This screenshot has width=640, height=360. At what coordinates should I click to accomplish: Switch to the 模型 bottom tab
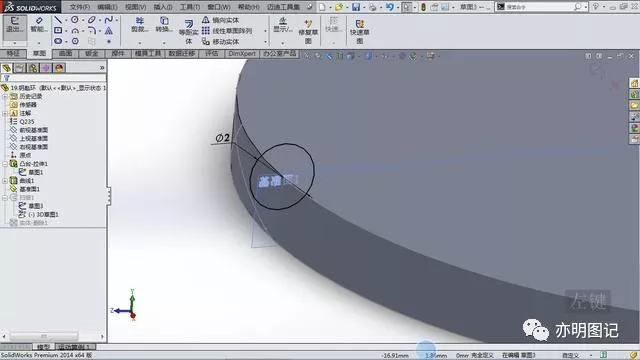tap(43, 347)
